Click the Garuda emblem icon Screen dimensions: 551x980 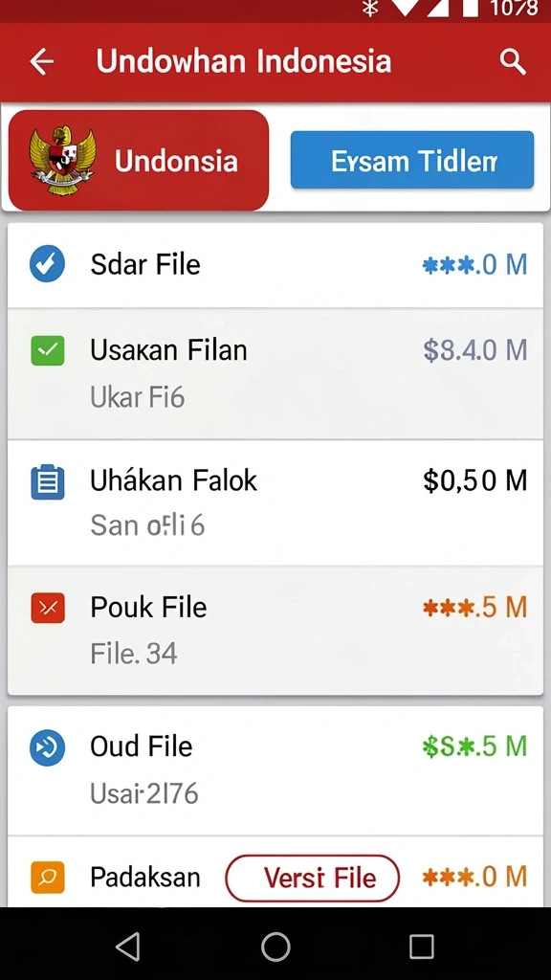(x=62, y=161)
